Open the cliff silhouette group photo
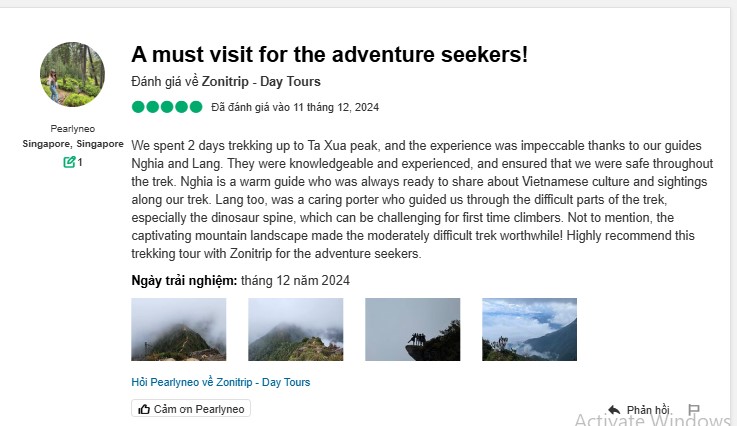The height and width of the screenshot is (426, 737). click(x=412, y=329)
